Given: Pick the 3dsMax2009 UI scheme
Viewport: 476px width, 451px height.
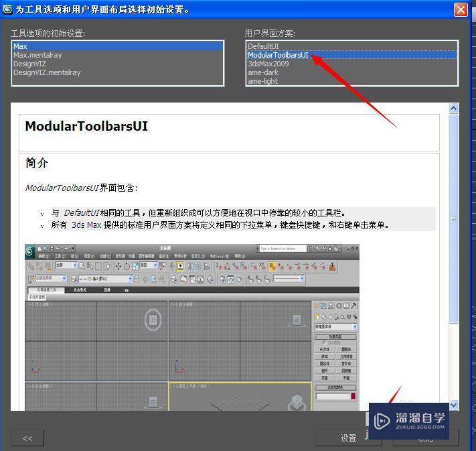Looking at the screenshot, I should click(x=351, y=64).
